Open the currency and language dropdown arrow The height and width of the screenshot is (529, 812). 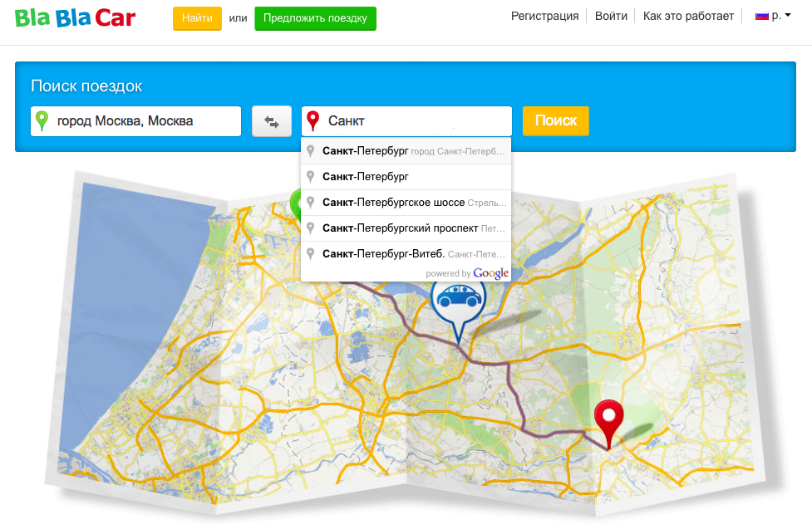(787, 16)
